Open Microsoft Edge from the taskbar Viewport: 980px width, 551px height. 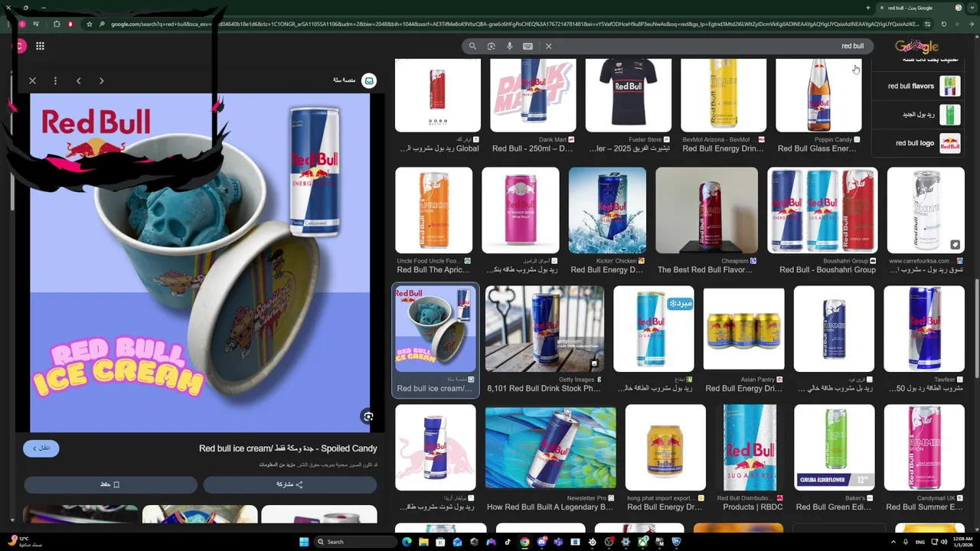(x=407, y=542)
